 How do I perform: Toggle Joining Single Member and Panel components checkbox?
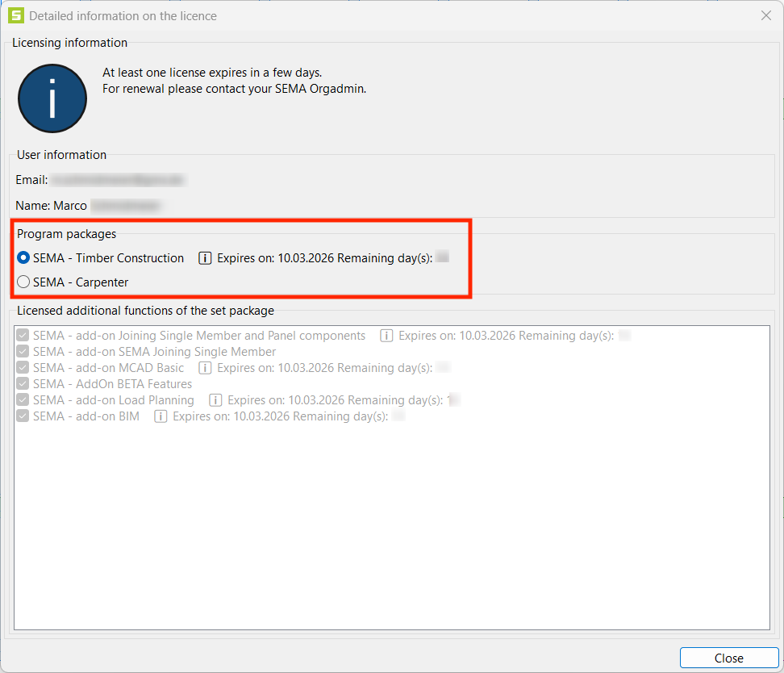23,336
